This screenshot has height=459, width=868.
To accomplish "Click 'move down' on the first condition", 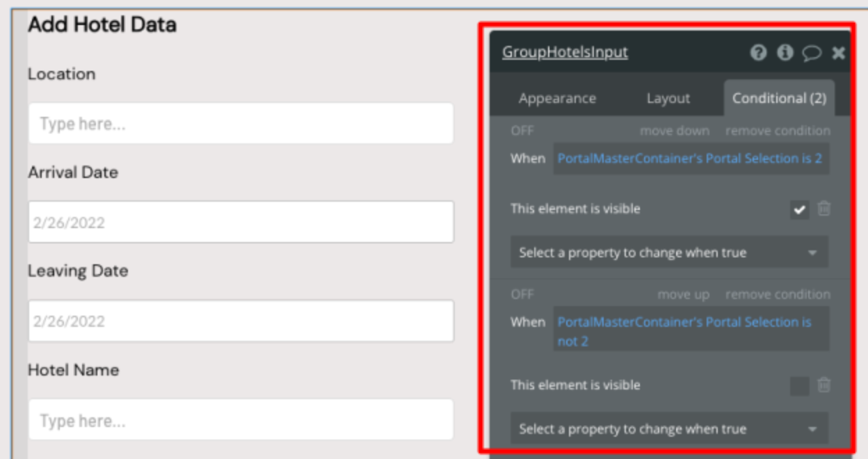I will pyautogui.click(x=675, y=131).
